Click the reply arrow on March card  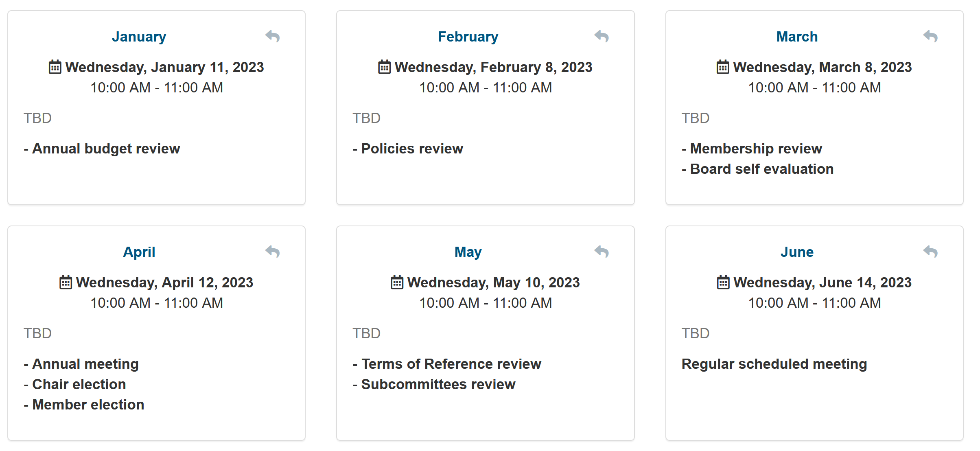tap(930, 36)
